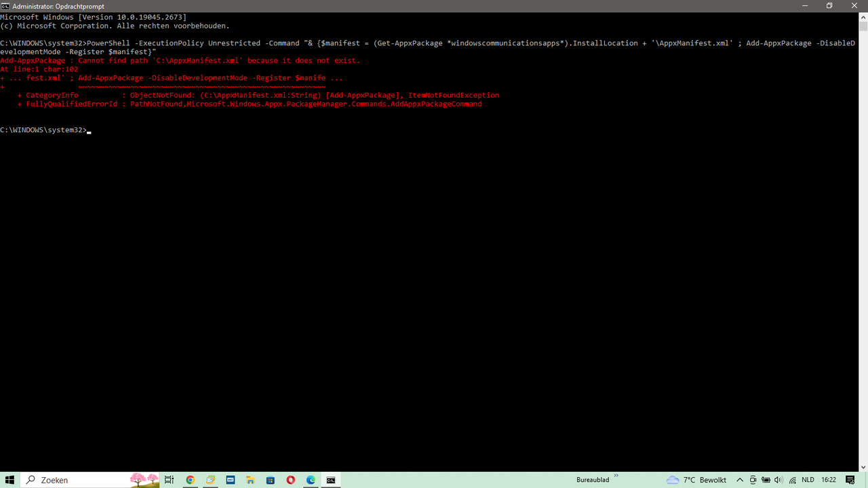Click the 'Add-AppxPackage : Cannot find path' error line

click(x=180, y=60)
